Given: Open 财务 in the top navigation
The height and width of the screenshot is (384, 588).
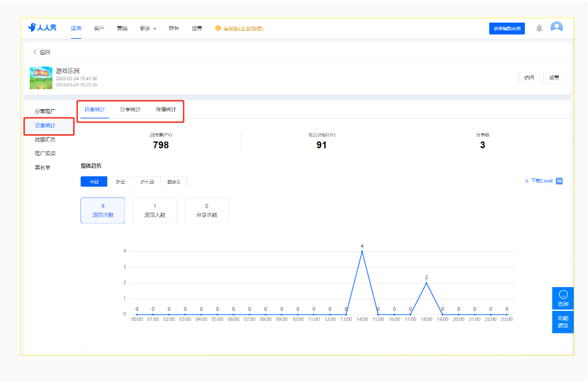Looking at the screenshot, I should pos(174,29).
